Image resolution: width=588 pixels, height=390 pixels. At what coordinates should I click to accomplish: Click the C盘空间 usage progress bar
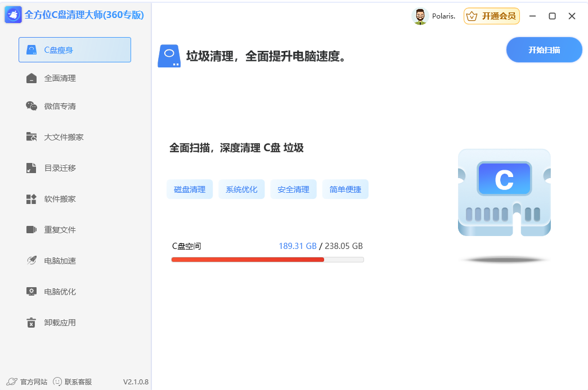[x=267, y=259]
